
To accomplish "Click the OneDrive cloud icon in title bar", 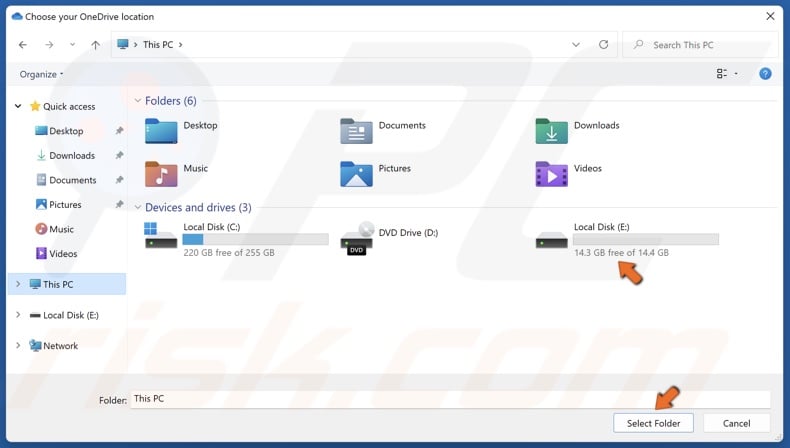I will (17, 17).
